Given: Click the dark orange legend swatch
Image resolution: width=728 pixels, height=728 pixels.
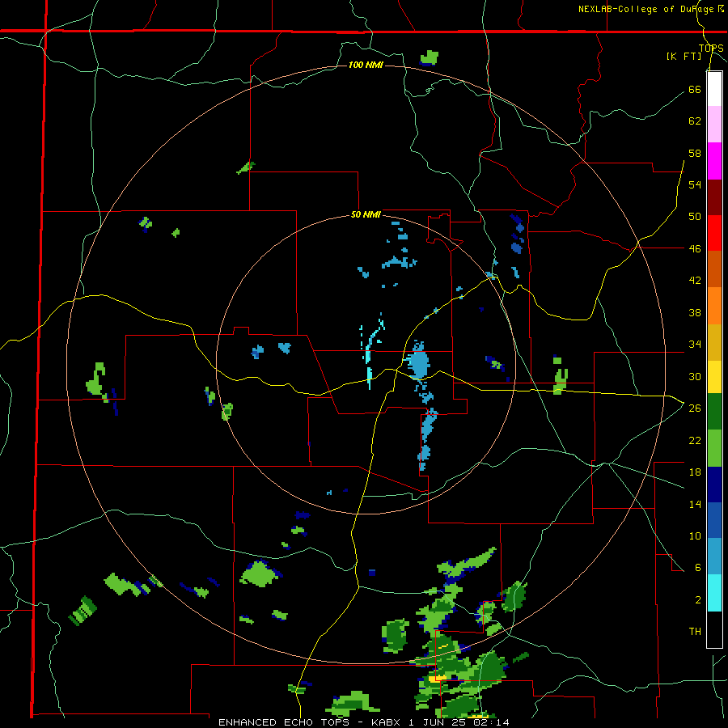Looking at the screenshot, I should coord(714,269).
